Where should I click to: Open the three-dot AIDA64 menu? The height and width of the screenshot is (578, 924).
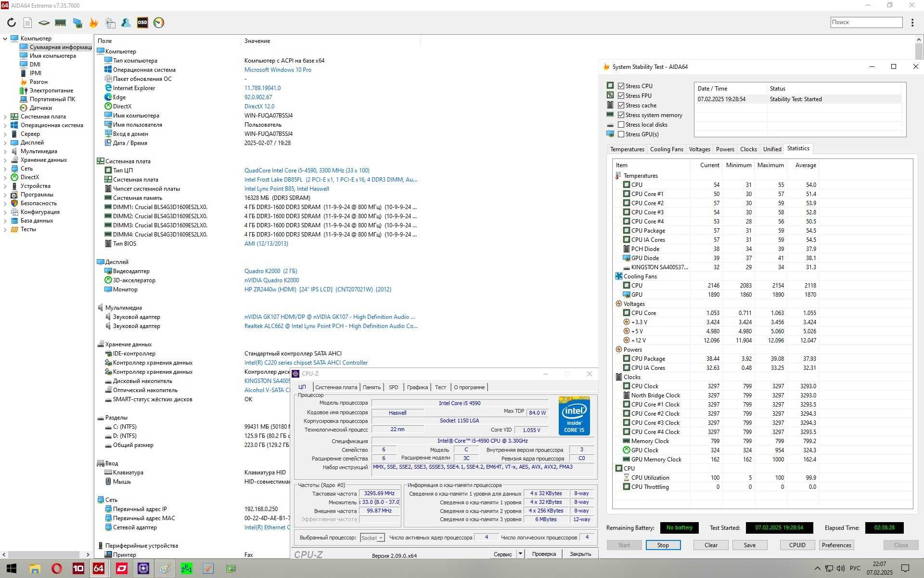point(912,23)
